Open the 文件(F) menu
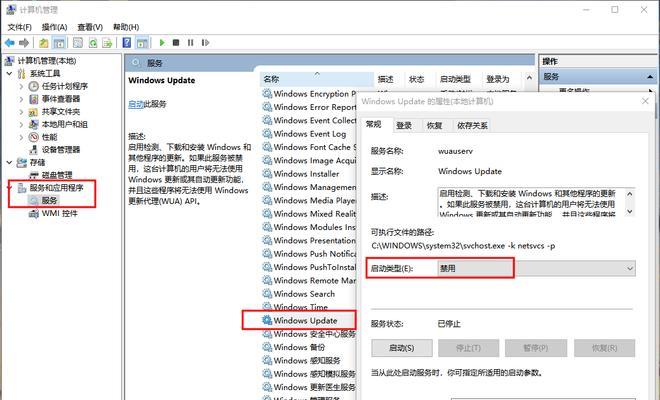 (19, 27)
